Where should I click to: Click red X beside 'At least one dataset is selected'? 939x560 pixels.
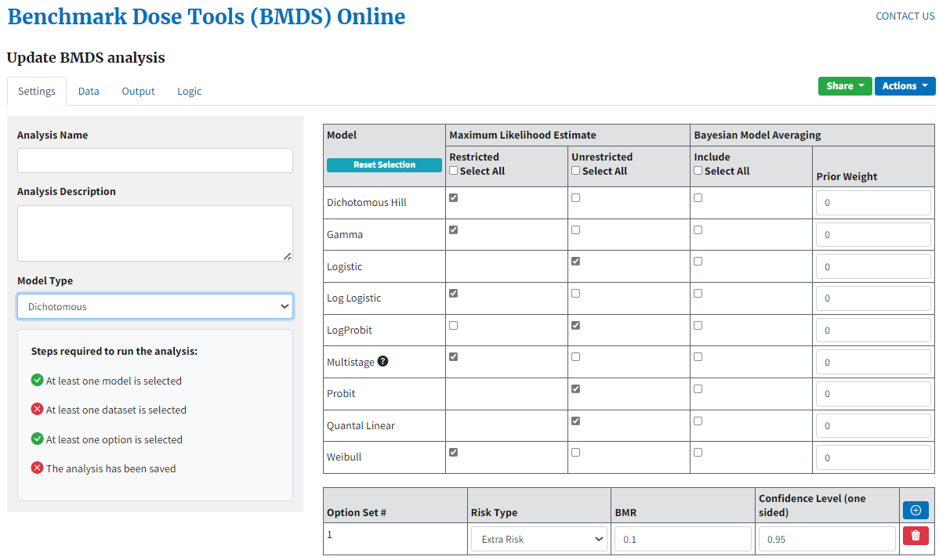pyautogui.click(x=37, y=409)
